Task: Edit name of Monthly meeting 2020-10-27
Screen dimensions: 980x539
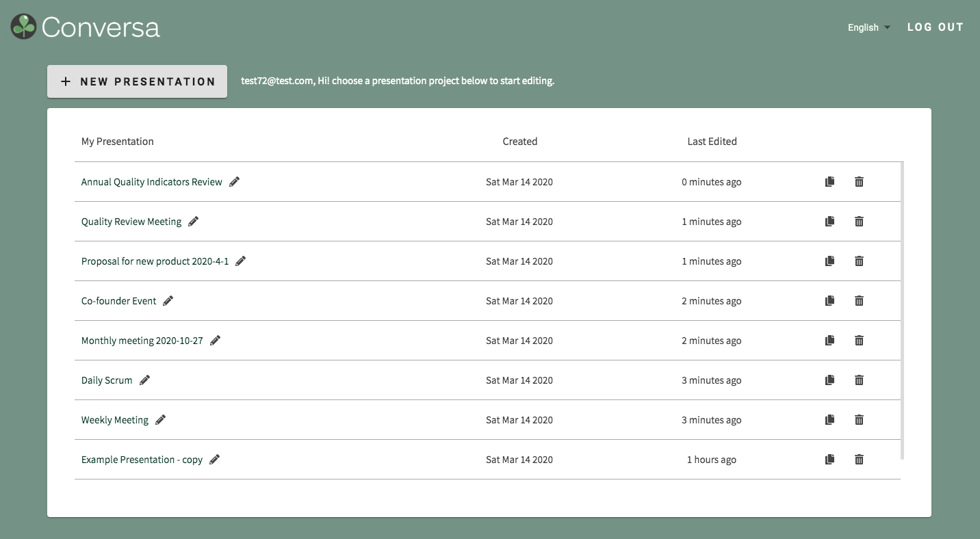Action: point(215,341)
